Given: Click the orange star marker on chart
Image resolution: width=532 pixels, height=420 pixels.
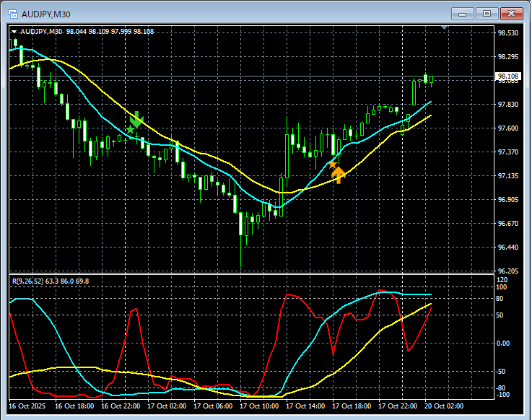Looking at the screenshot, I should 332,165.
